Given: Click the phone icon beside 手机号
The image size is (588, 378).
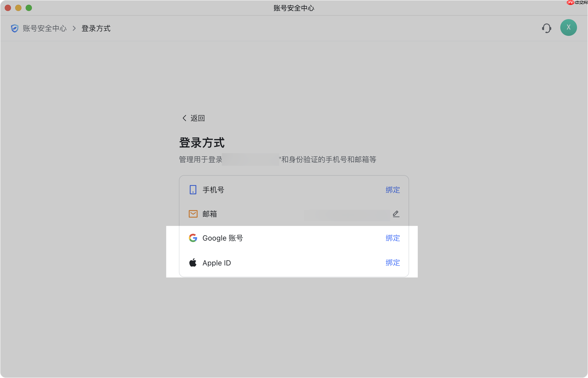Looking at the screenshot, I should 193,190.
